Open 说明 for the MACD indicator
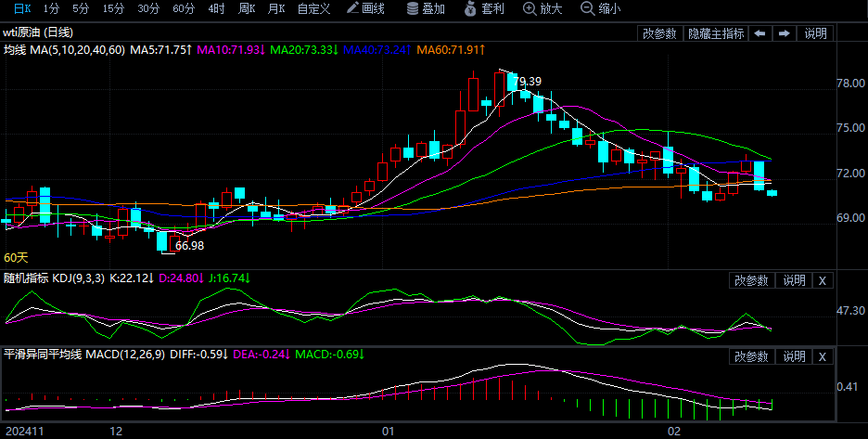This screenshot has height=439, width=868. (x=794, y=356)
